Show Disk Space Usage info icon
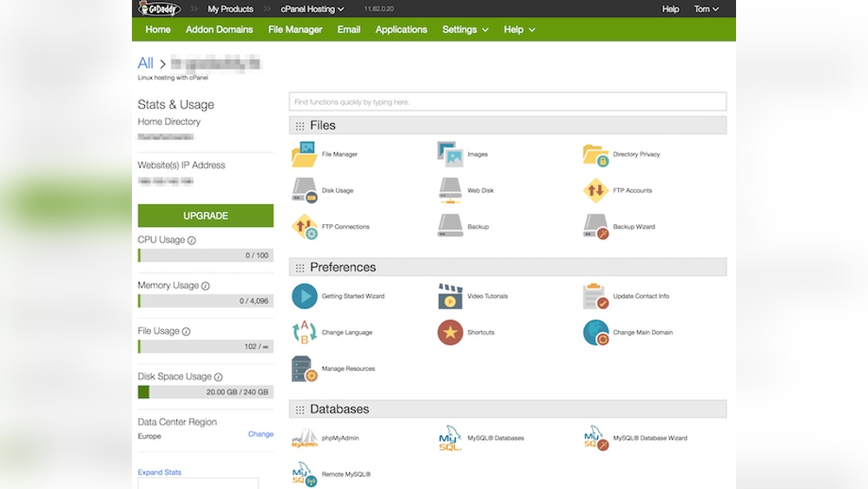This screenshot has width=868, height=489. click(x=218, y=377)
